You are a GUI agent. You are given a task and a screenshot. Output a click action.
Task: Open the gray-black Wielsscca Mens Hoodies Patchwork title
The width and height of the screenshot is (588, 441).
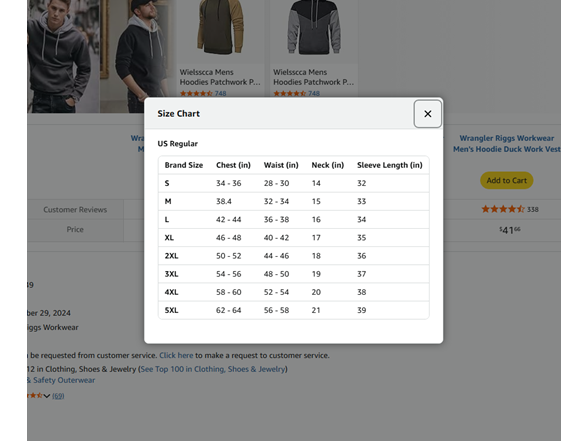click(x=313, y=77)
